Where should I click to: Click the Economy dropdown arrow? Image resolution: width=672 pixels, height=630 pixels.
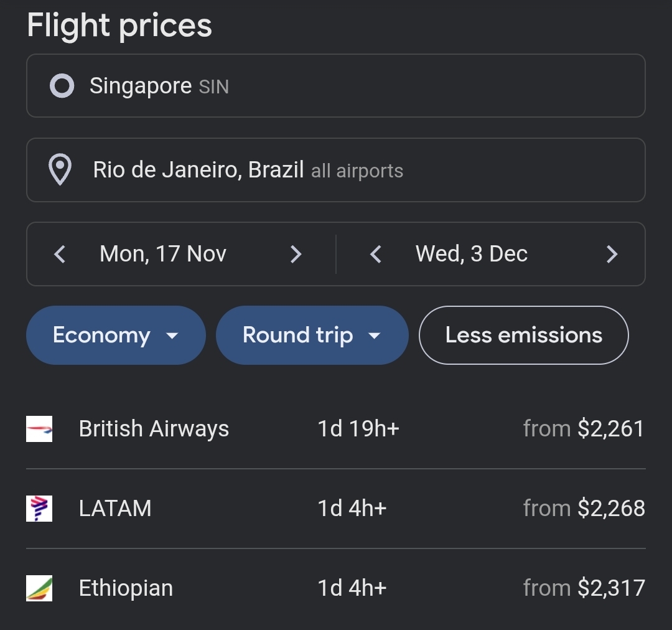pos(172,336)
